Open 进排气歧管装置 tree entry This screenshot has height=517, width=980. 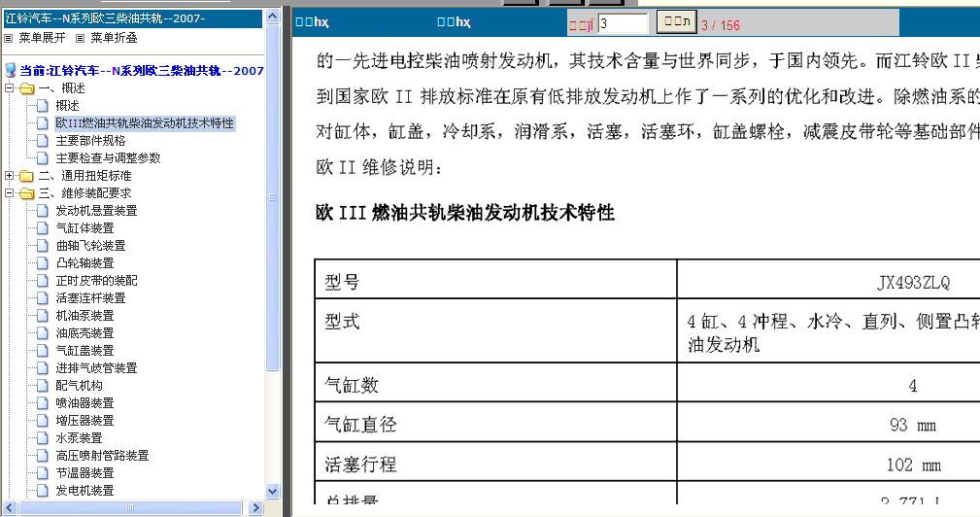click(96, 368)
